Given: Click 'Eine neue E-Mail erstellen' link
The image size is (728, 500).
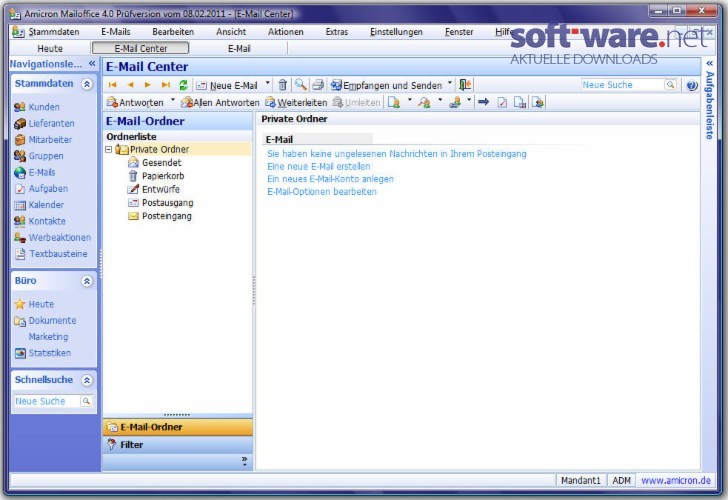Looking at the screenshot, I should (318, 166).
